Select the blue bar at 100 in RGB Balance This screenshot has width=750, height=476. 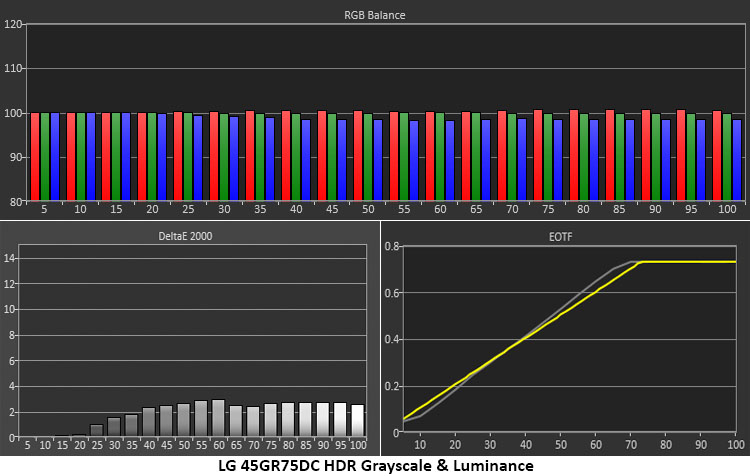(x=737, y=160)
